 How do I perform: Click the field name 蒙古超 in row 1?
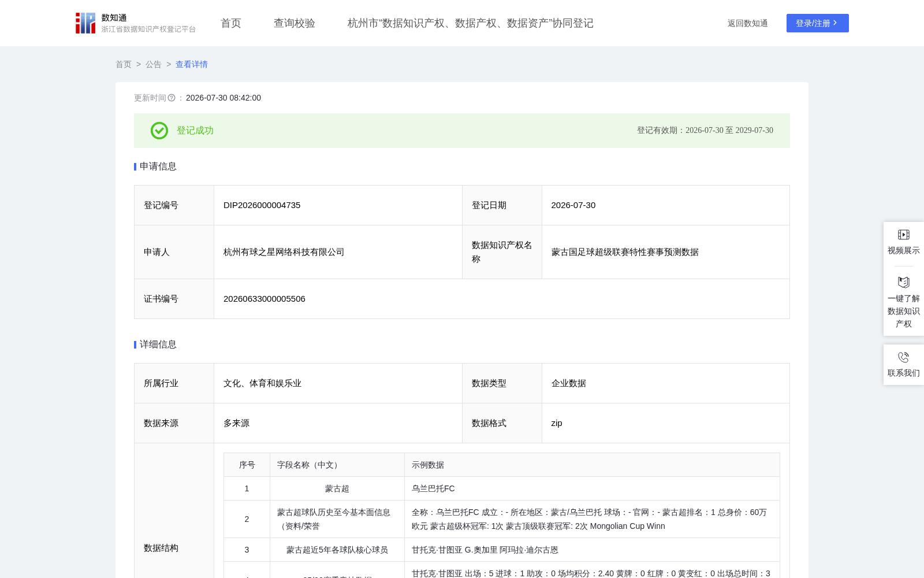point(337,488)
